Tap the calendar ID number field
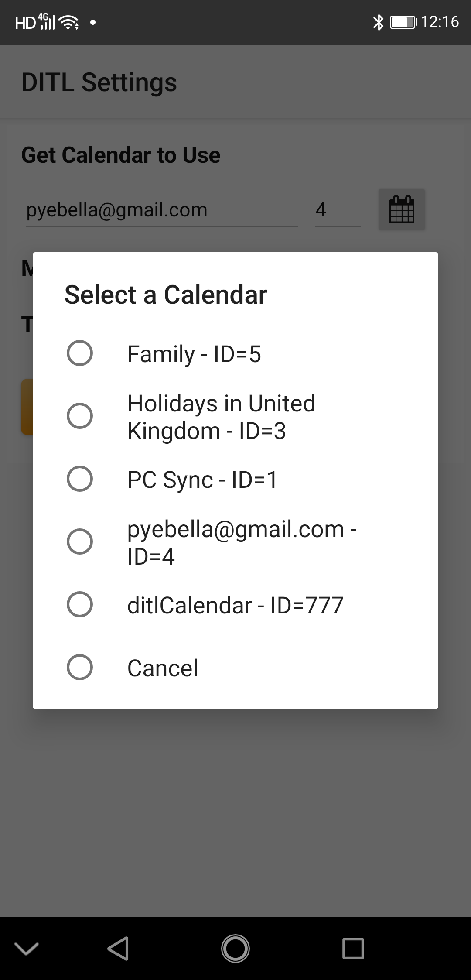Viewport: 471px width, 980px height. 337,210
